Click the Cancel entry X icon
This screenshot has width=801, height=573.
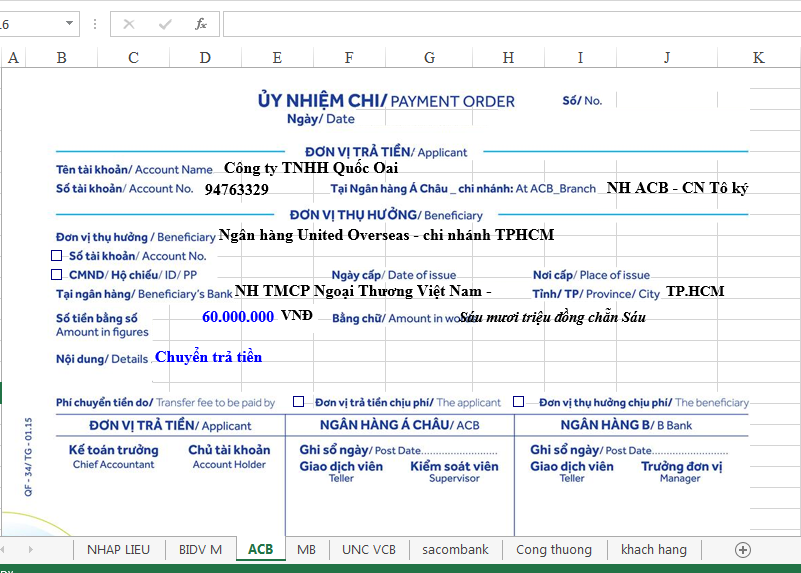pyautogui.click(x=129, y=24)
